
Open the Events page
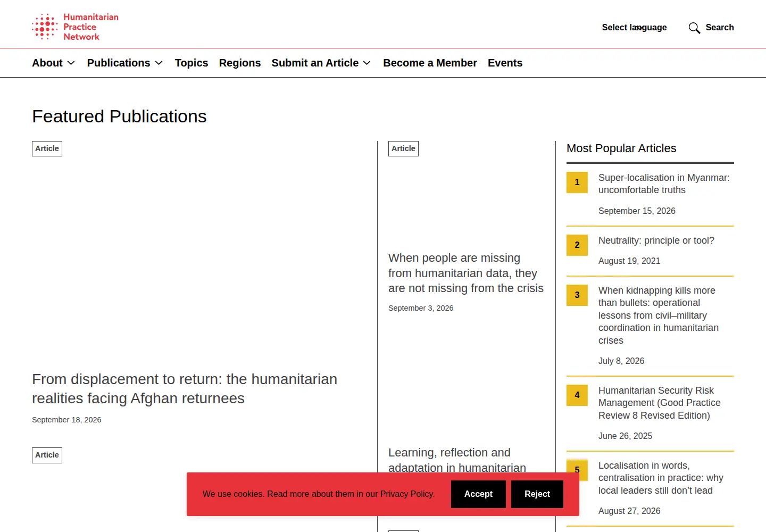click(x=505, y=63)
